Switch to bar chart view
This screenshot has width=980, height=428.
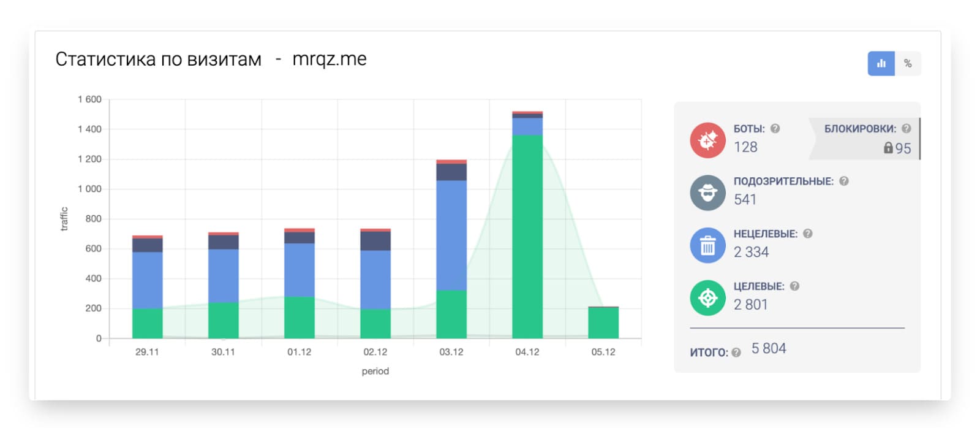click(881, 64)
